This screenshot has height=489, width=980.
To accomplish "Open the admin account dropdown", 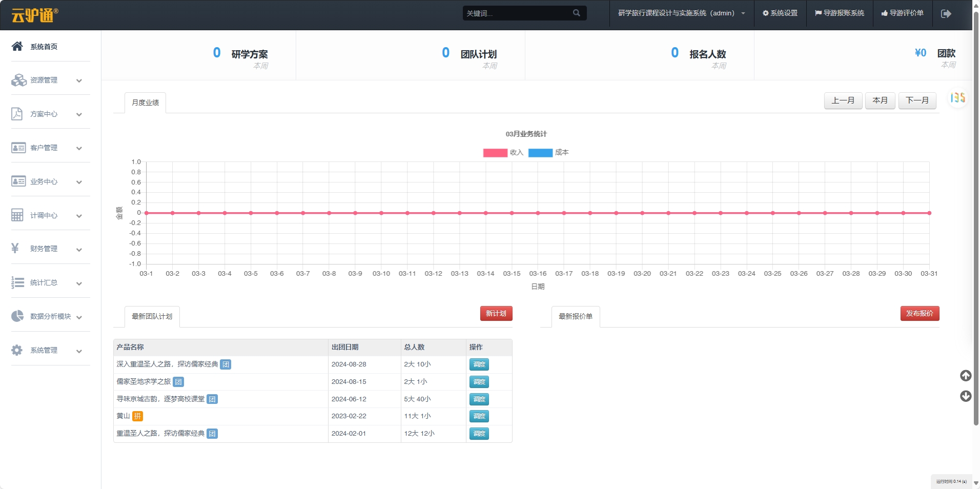I will pyautogui.click(x=681, y=13).
